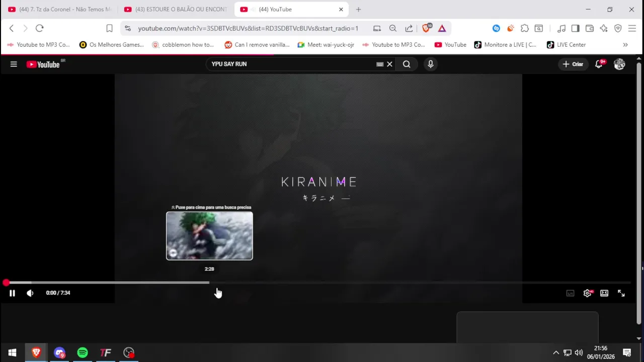Image resolution: width=644 pixels, height=362 pixels.
Task: Open Windows notification center
Action: pos(627,352)
